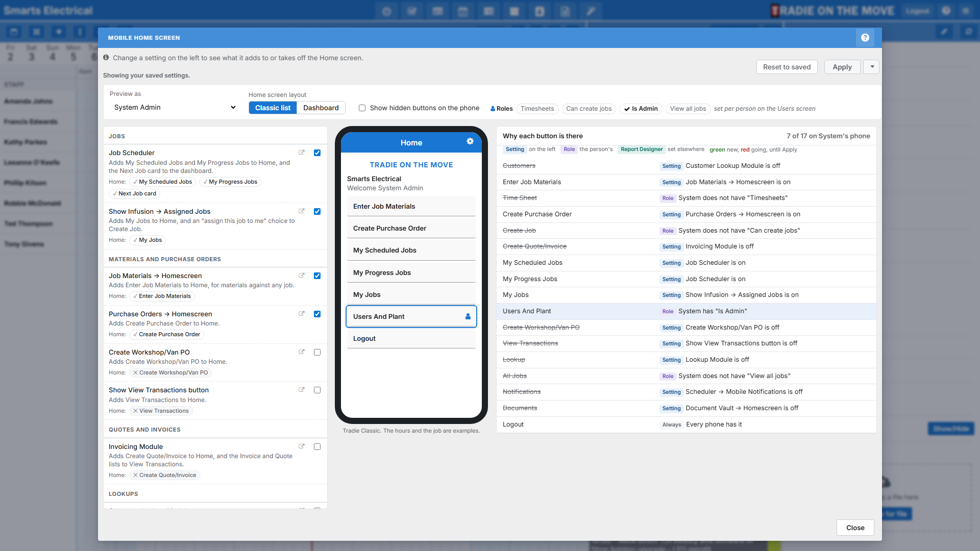This screenshot has width=980, height=551.
Task: Open Show View Transactions link icon
Action: pyautogui.click(x=302, y=390)
